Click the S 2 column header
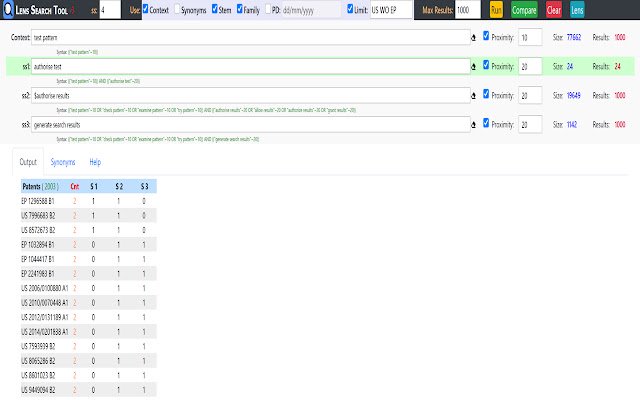Image resolution: width=640 pixels, height=400 pixels. pos(119,187)
